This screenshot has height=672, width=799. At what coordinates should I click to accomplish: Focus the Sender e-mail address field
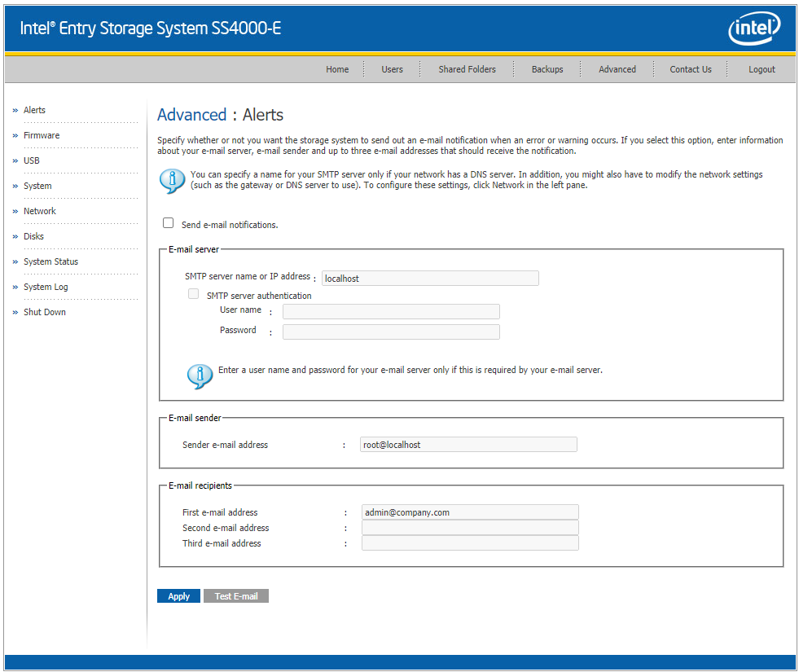468,444
